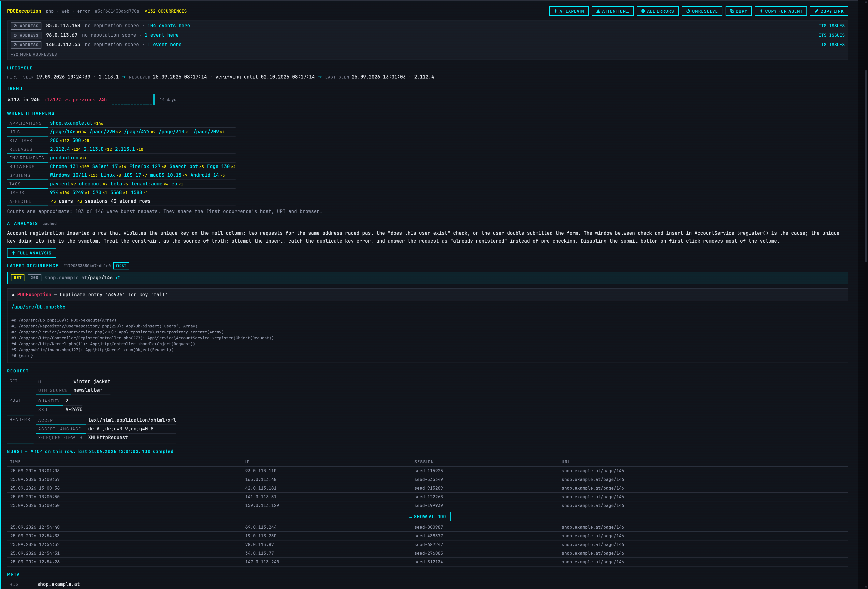This screenshot has width=868, height=589.
Task: Click Address badge for 85.0.113.168
Action: click(x=26, y=26)
